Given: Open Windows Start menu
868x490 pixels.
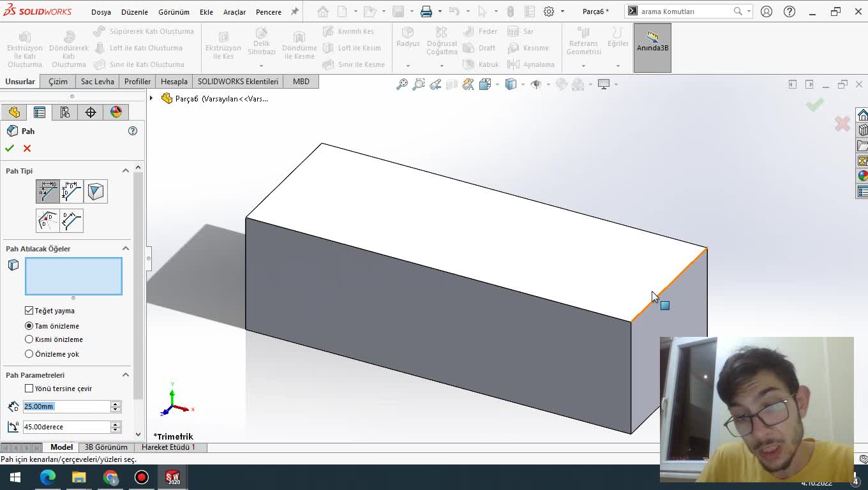Looking at the screenshot, I should (15, 477).
